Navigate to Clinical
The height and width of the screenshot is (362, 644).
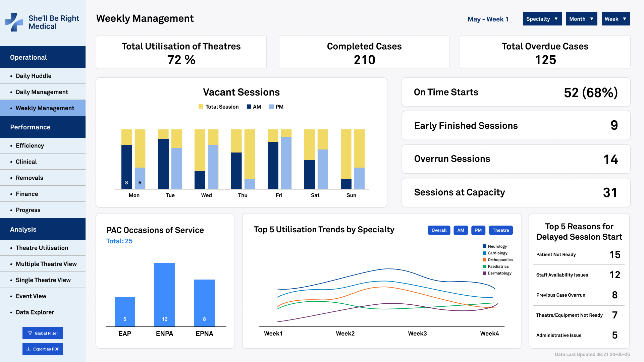point(43,162)
